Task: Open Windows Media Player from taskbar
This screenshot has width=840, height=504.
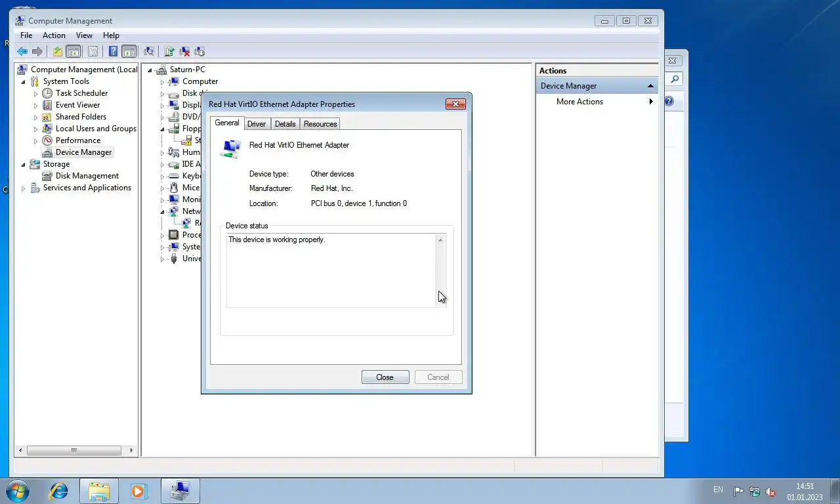Action: [138, 491]
